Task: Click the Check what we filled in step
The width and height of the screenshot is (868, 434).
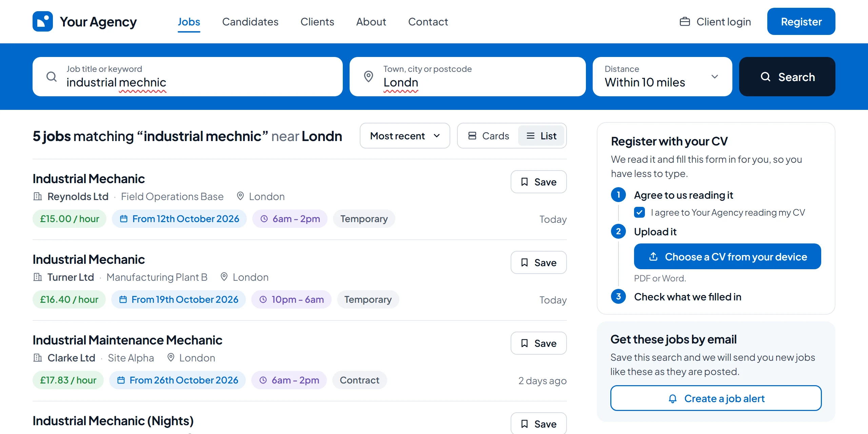Action: tap(688, 297)
